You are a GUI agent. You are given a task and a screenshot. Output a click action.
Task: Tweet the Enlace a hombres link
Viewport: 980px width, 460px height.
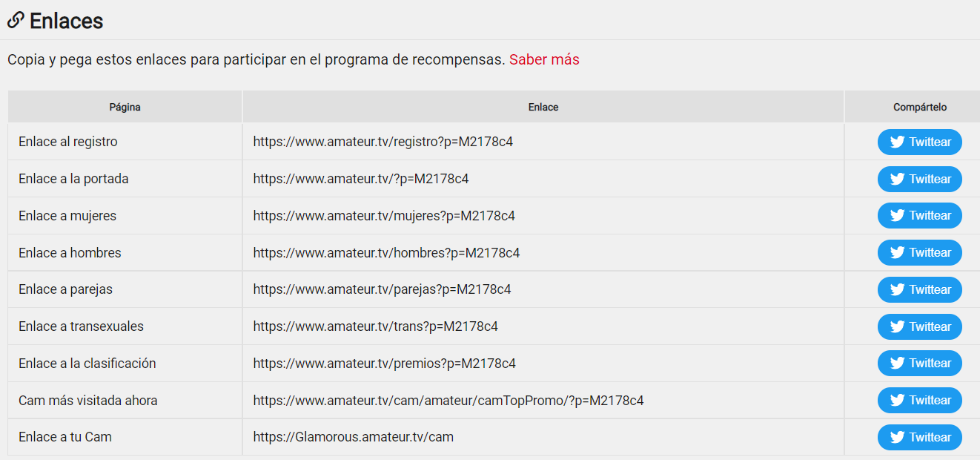pos(919,252)
